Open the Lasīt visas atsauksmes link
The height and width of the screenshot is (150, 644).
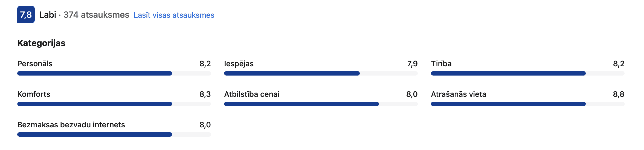[x=174, y=15]
